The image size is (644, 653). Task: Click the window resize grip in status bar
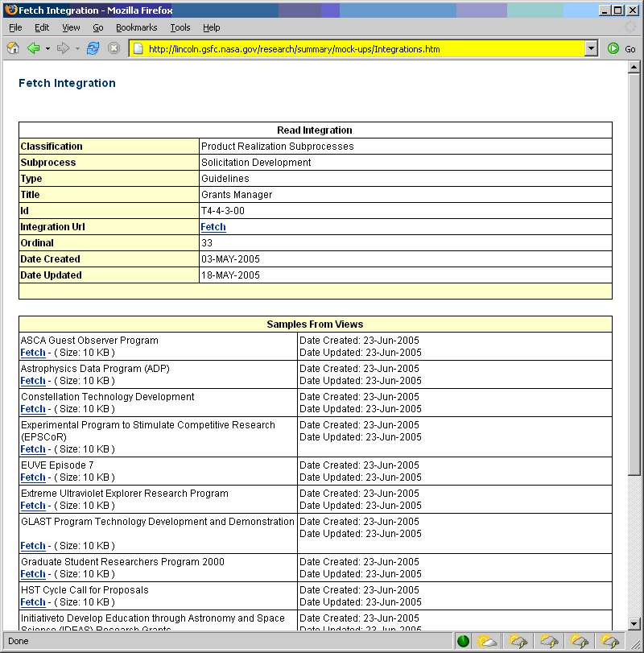pyautogui.click(x=635, y=644)
